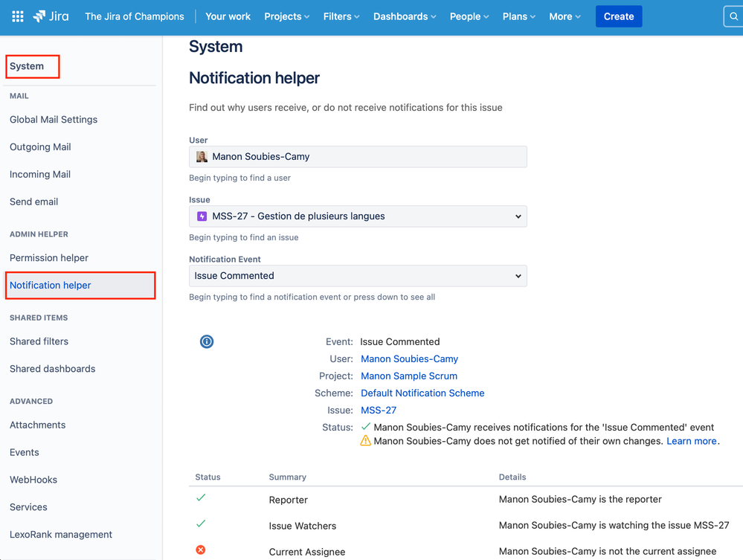
Task: Click the Create button
Action: pyautogui.click(x=619, y=16)
